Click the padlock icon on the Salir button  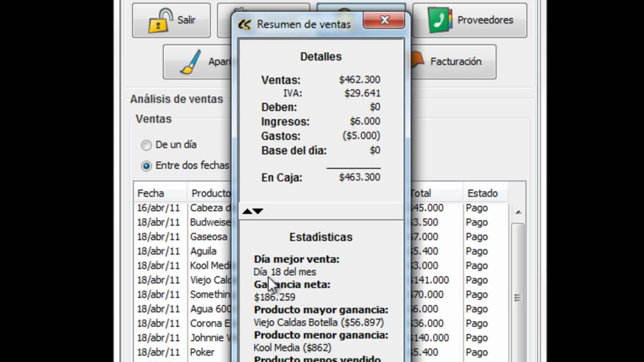coord(158,20)
